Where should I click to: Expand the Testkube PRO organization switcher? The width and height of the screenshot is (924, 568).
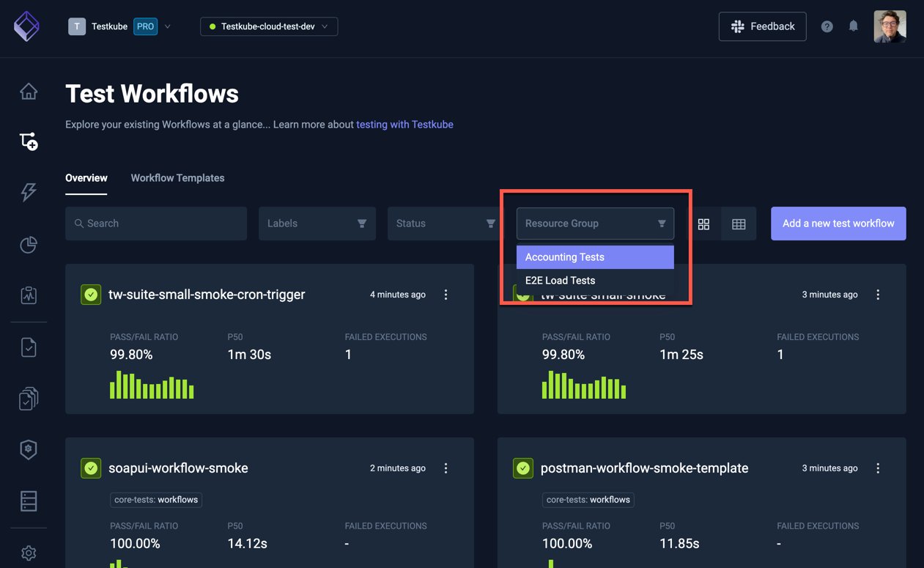168,26
